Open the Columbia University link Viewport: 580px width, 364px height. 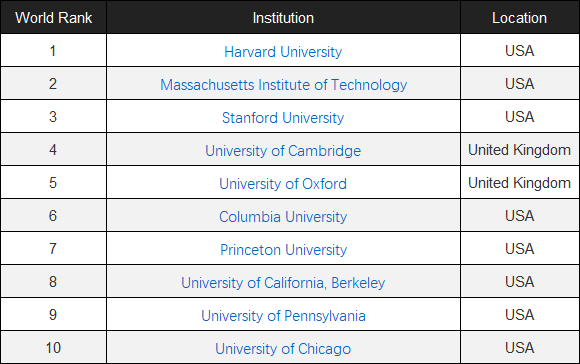(283, 216)
